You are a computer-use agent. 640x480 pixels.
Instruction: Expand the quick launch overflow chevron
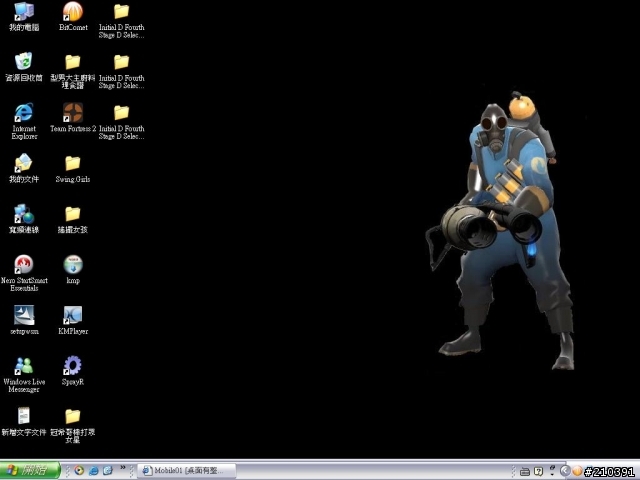(x=122, y=468)
